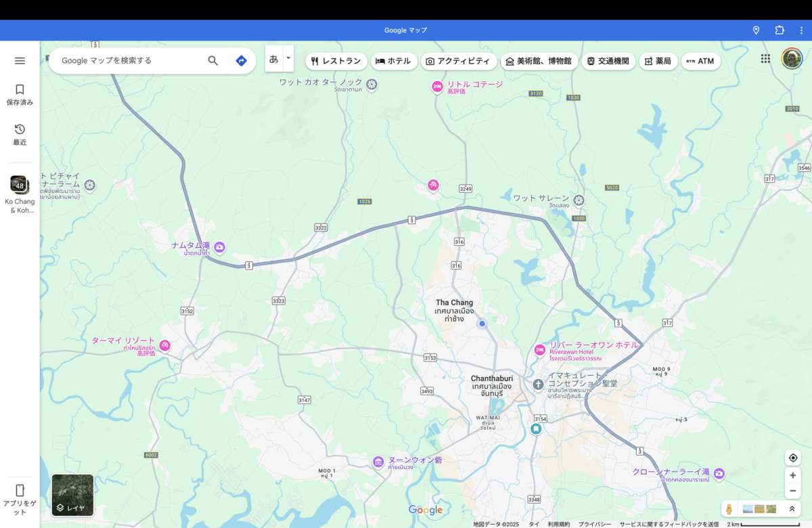The image size is (812, 528).
Task: Click the ヌーンウォン砦 museum marker
Action: pyautogui.click(x=378, y=462)
